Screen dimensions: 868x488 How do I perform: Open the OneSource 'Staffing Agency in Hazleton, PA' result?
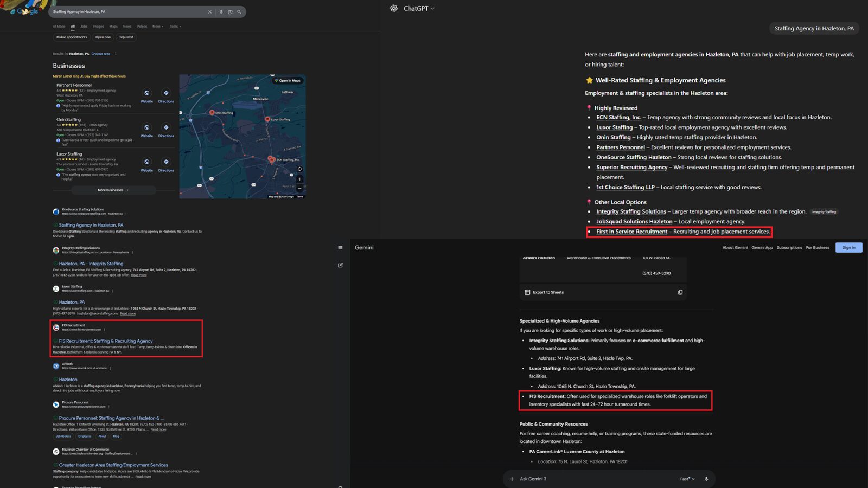coord(91,225)
